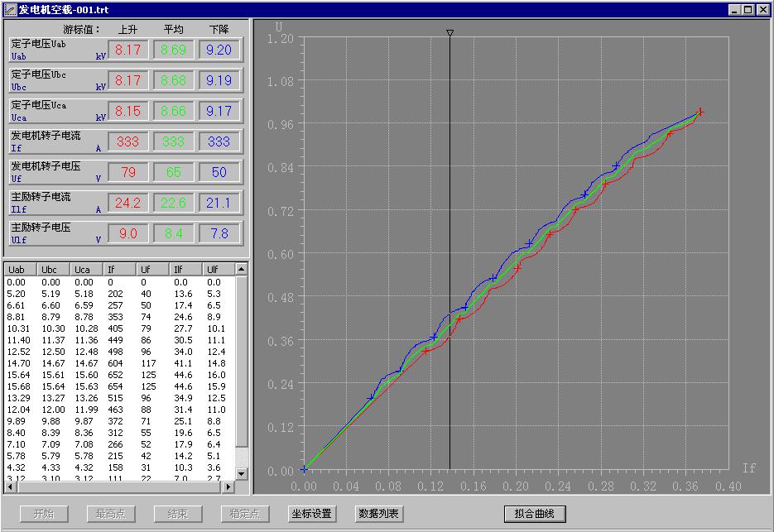The width and height of the screenshot is (774, 532).
Task: Click the green If average value 333
Action: (x=173, y=141)
